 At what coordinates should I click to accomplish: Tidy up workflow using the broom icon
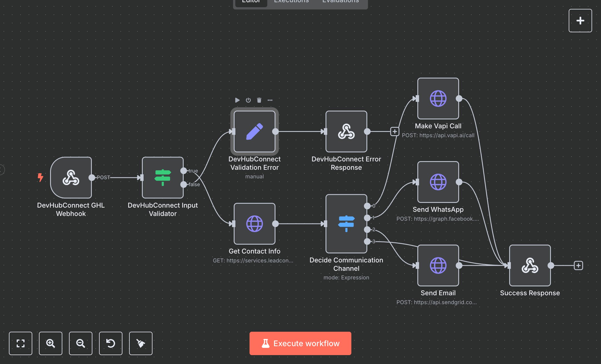click(141, 343)
